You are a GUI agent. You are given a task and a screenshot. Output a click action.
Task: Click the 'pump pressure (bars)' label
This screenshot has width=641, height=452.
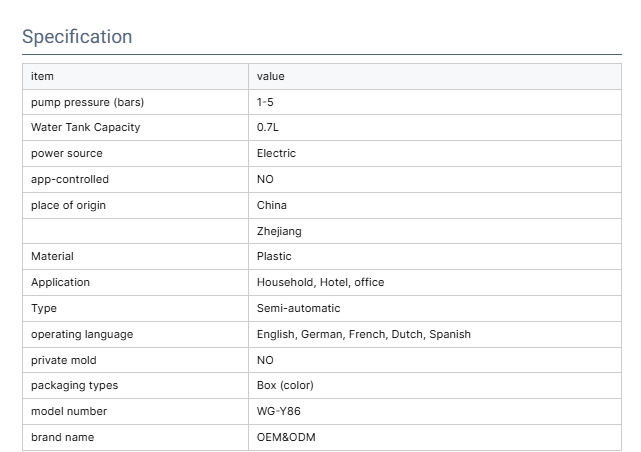point(80,102)
